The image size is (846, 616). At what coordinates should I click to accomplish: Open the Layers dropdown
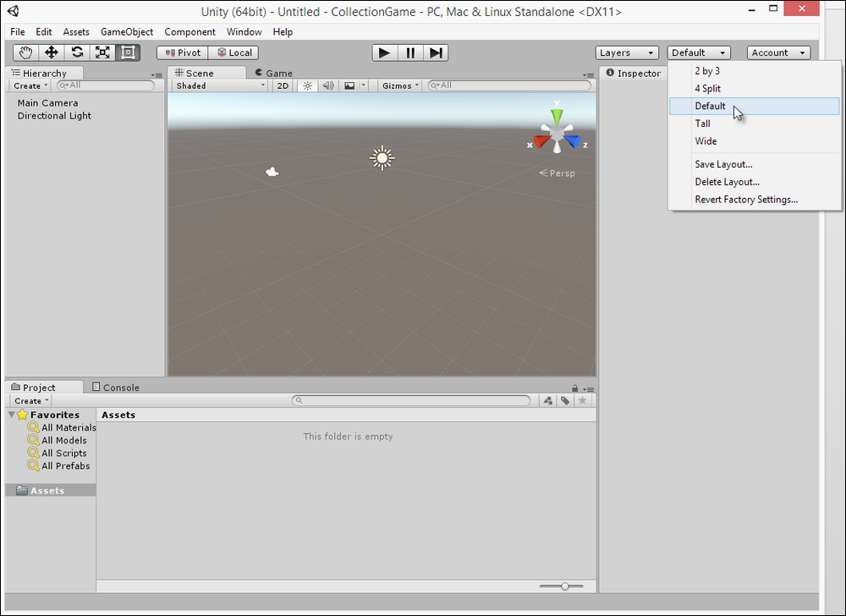coord(626,52)
